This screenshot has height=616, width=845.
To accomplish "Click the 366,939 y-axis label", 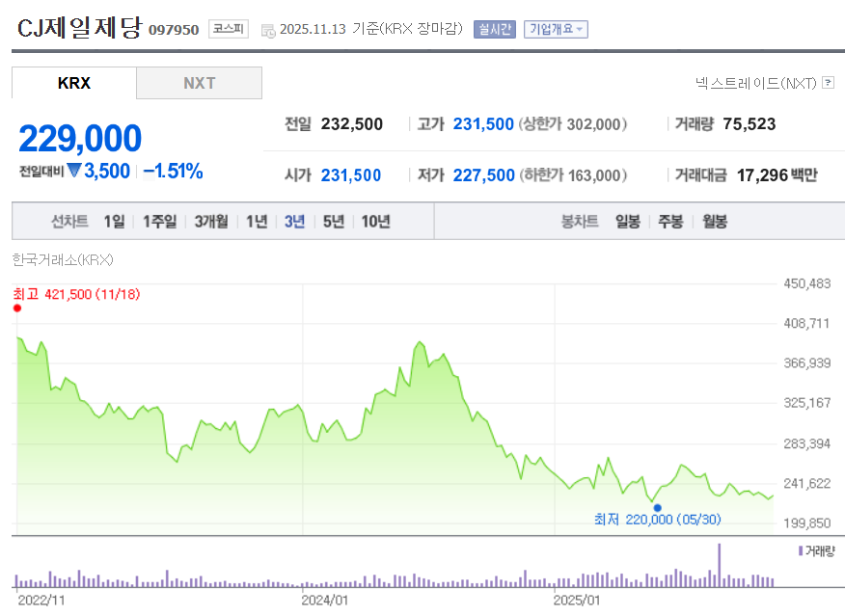I will (807, 362).
